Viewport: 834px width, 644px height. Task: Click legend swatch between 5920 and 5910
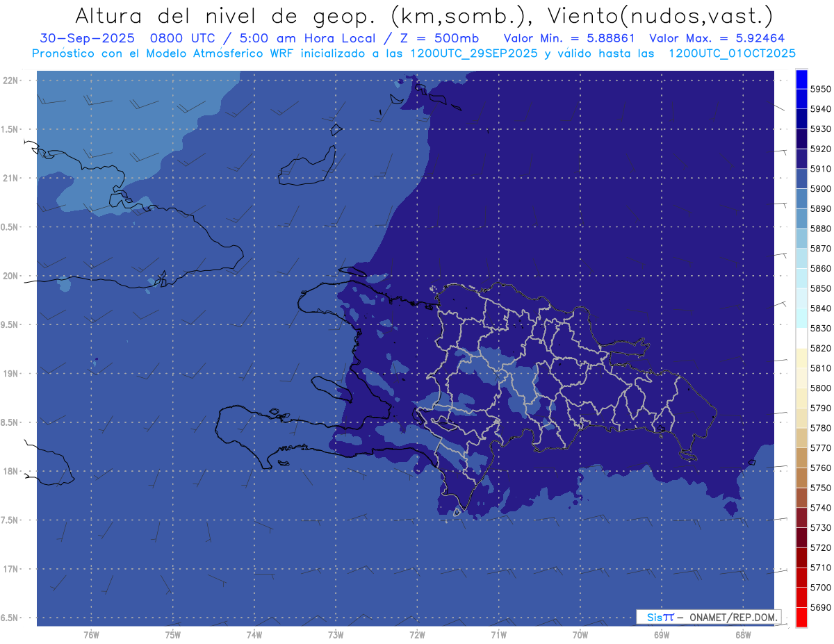[801, 159]
